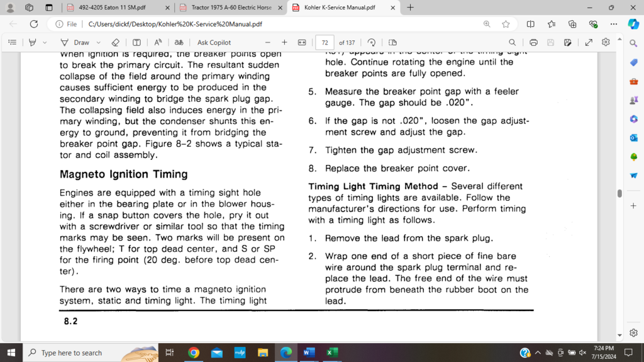Screen dimensions: 644x362
Task: Close the 492-4205 Eaton 11 SM.pdf tab
Action: 167,8
